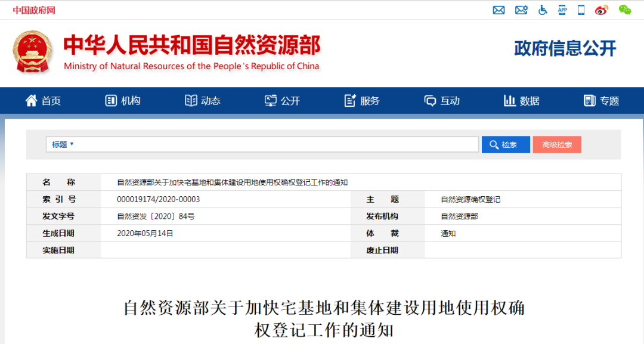644x344 pixels.
Task: Click the 政府信息公开 heading link
Action: tap(565, 48)
